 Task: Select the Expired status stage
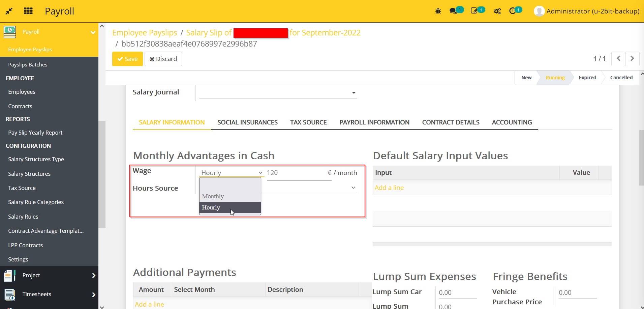[587, 77]
